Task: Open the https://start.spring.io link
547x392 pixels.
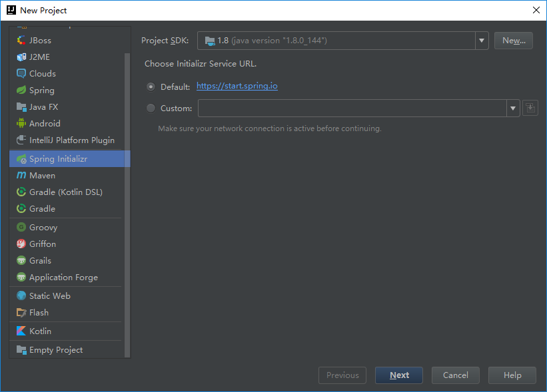Action: pyautogui.click(x=237, y=86)
